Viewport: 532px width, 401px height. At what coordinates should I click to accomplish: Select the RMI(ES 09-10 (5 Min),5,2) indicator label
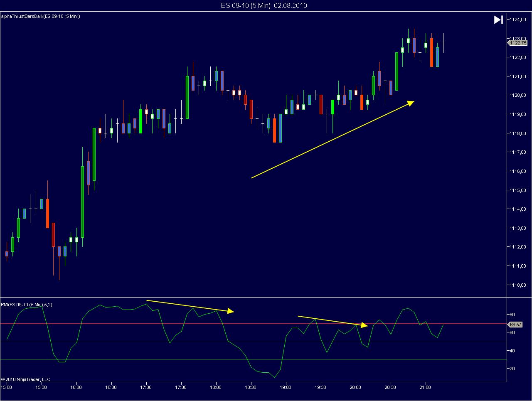tap(27, 305)
